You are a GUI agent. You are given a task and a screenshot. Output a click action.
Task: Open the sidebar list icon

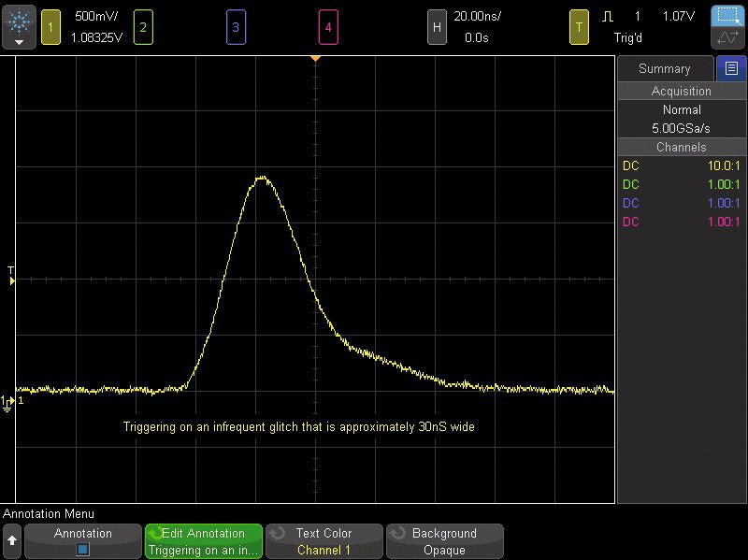[x=731, y=68]
